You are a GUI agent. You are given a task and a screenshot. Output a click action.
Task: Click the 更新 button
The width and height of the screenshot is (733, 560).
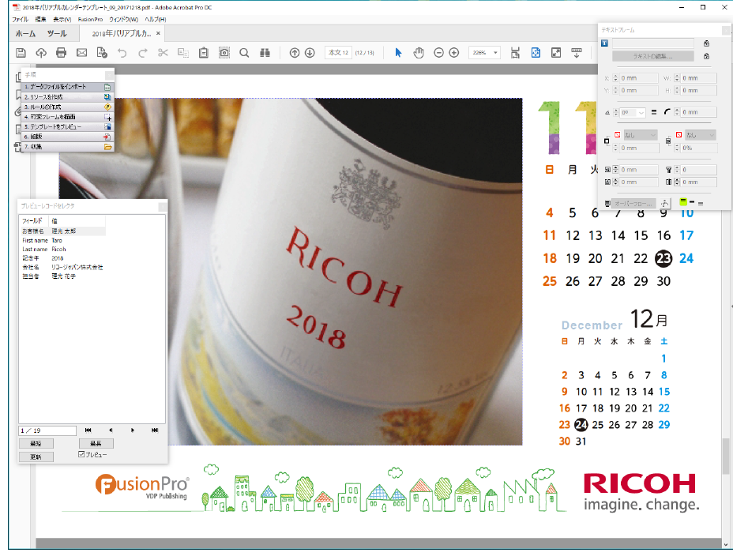(36, 457)
